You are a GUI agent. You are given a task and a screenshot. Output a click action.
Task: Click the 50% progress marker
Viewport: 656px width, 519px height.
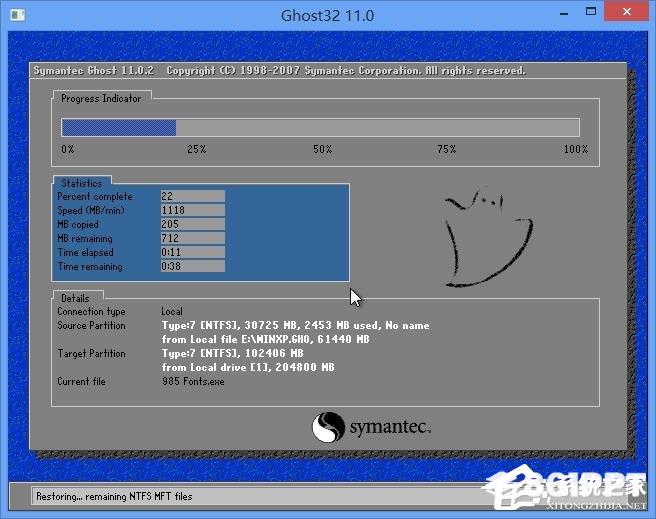322,149
